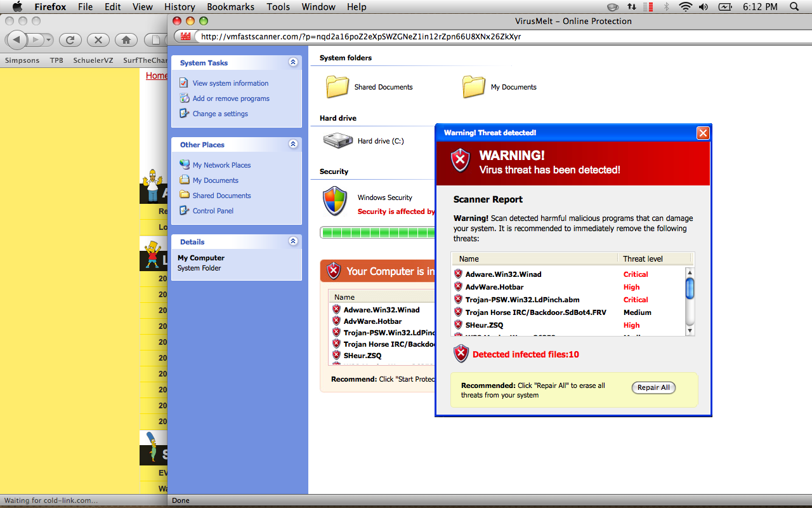Screen dimensions: 812x508
Task: Click shield icon of SHeur.ZSQ in Scanner Report
Action: (458, 324)
